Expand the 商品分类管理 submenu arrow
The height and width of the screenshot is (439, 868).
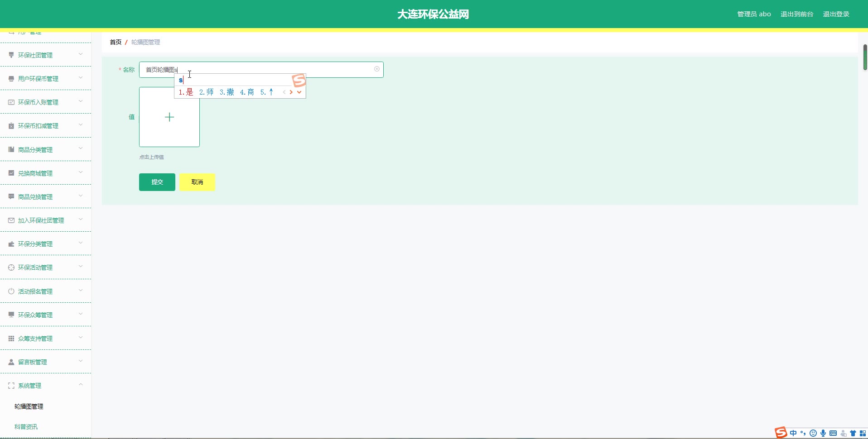point(81,148)
